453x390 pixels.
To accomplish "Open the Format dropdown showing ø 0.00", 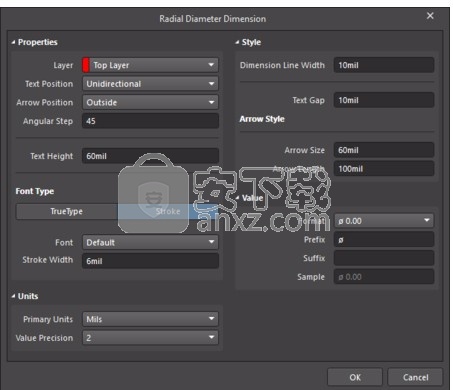I will pos(384,221).
